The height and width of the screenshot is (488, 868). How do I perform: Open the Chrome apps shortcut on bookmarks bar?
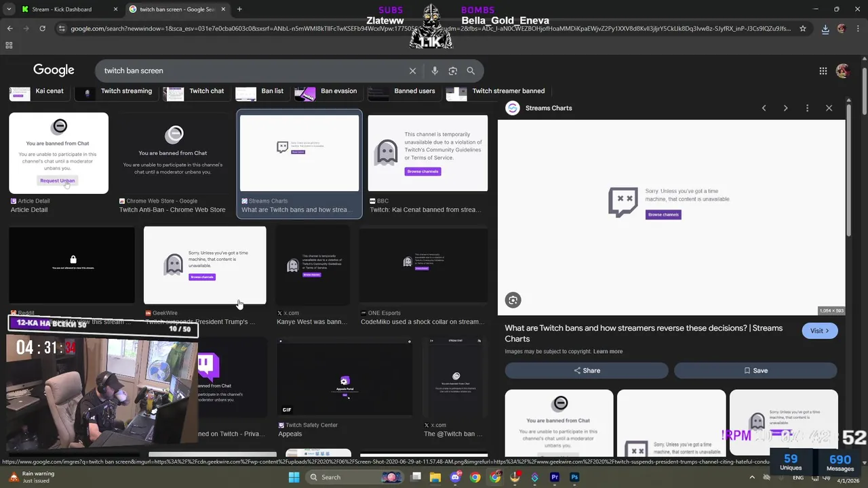9,45
